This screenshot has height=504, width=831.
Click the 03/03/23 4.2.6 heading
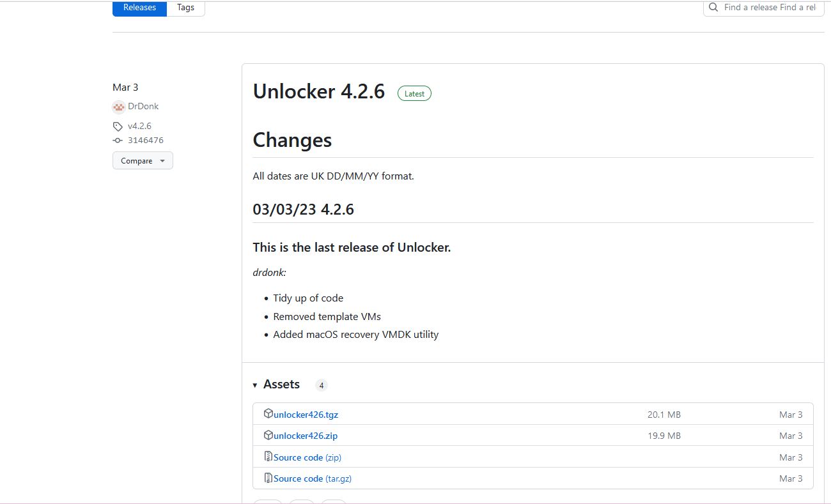point(303,209)
